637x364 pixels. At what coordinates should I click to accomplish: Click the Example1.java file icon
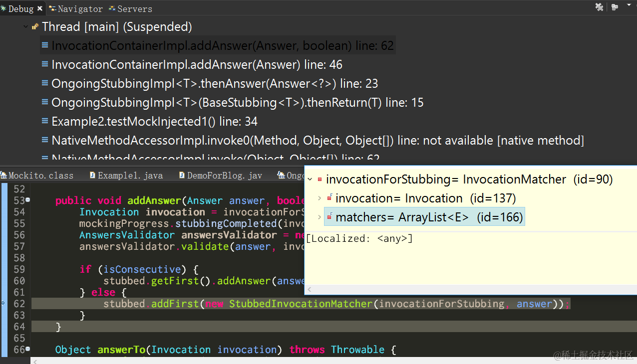(x=92, y=176)
